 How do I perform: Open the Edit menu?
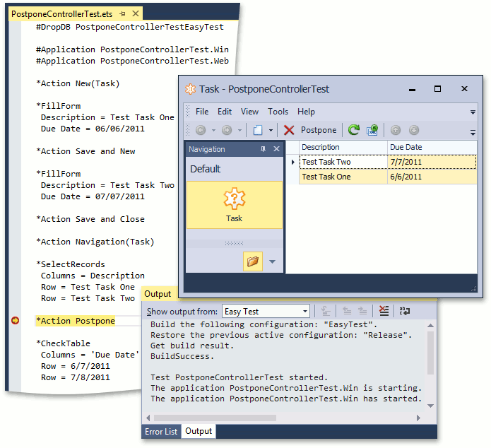click(225, 112)
